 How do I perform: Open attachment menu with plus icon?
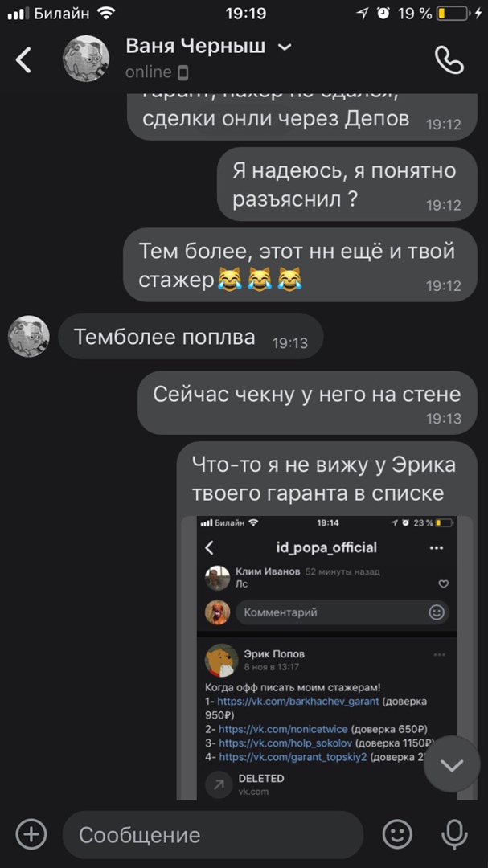[x=31, y=833]
